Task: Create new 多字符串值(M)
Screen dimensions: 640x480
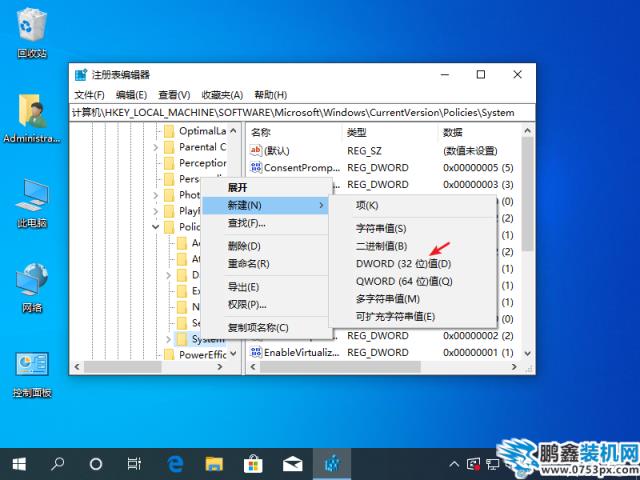Action: (x=413, y=299)
